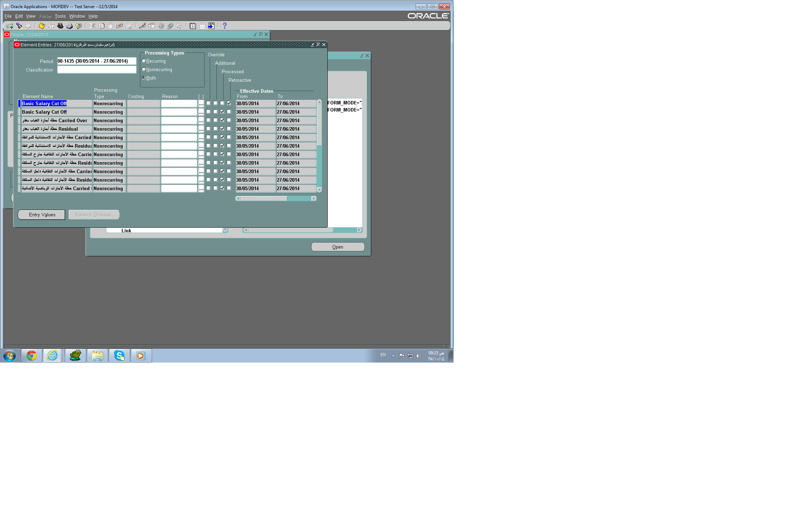Image resolution: width=812 pixels, height=507 pixels.
Task: Open Internet Explorer from the taskbar
Action: point(52,355)
